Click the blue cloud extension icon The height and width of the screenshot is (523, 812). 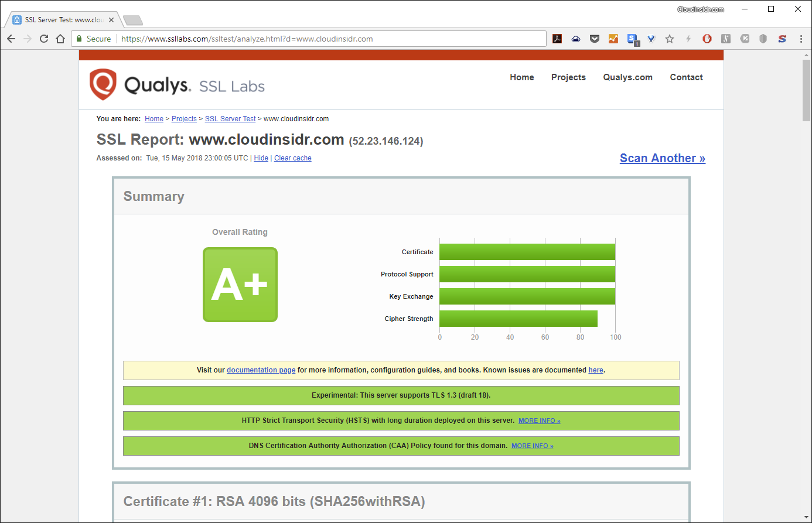pyautogui.click(x=576, y=39)
